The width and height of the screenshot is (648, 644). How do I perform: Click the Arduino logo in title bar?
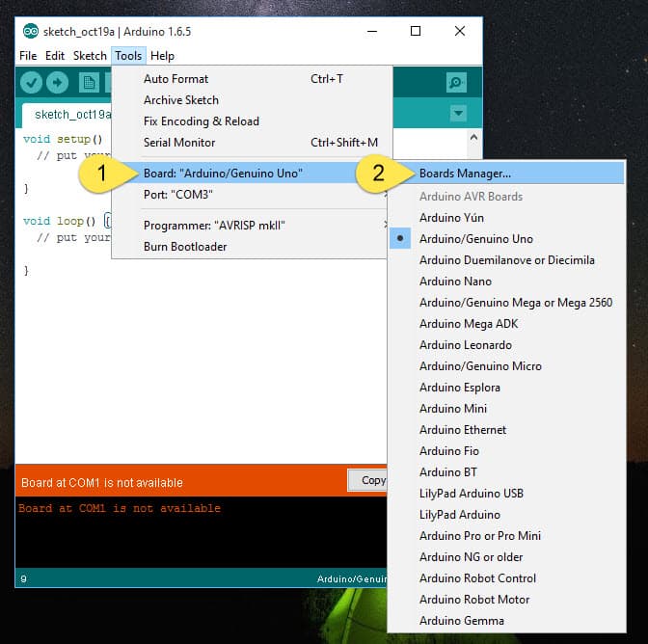coord(30,31)
